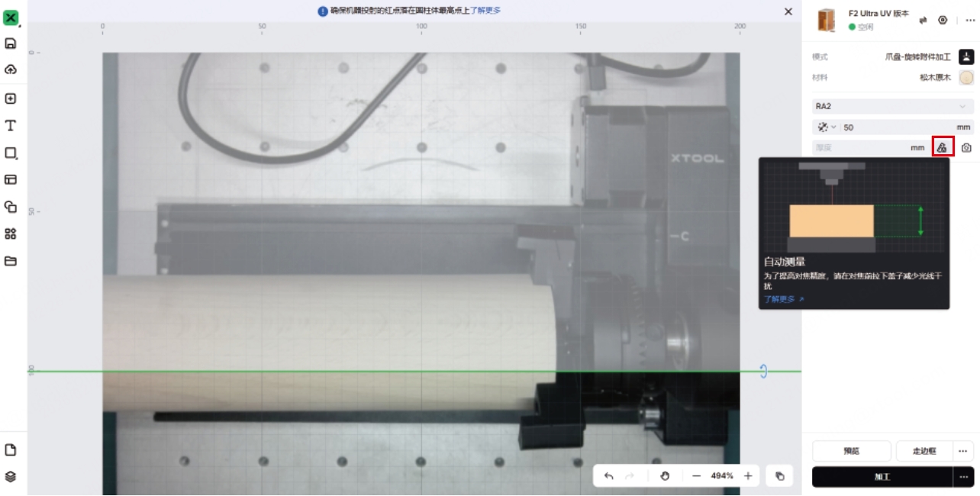Image resolution: width=980 pixels, height=496 pixels.
Task: Select the rectangle shape tool
Action: tap(11, 153)
